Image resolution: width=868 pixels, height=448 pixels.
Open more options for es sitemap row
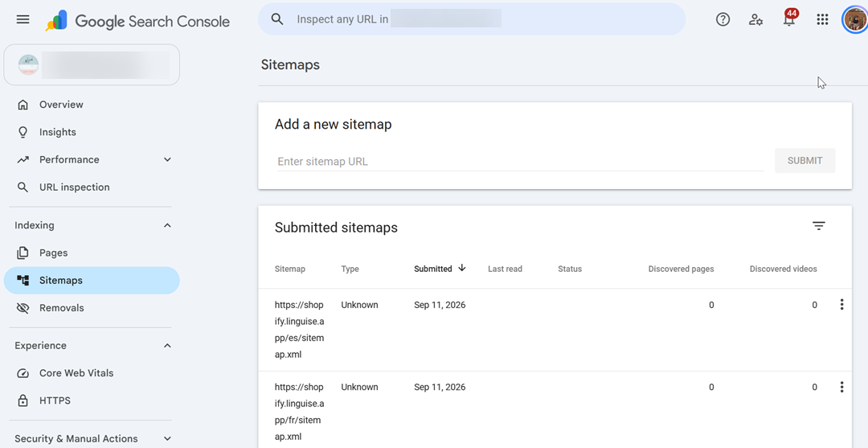(x=841, y=305)
